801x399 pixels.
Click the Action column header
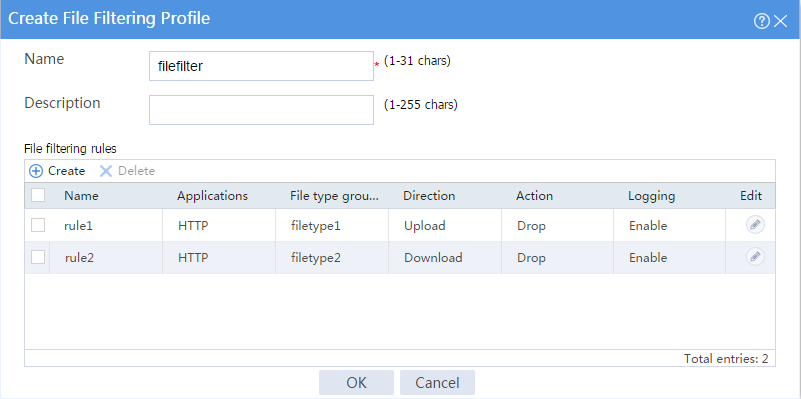tap(534, 196)
